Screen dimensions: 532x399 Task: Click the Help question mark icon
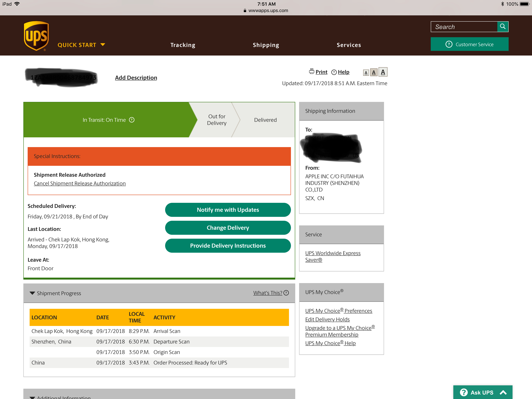click(334, 72)
